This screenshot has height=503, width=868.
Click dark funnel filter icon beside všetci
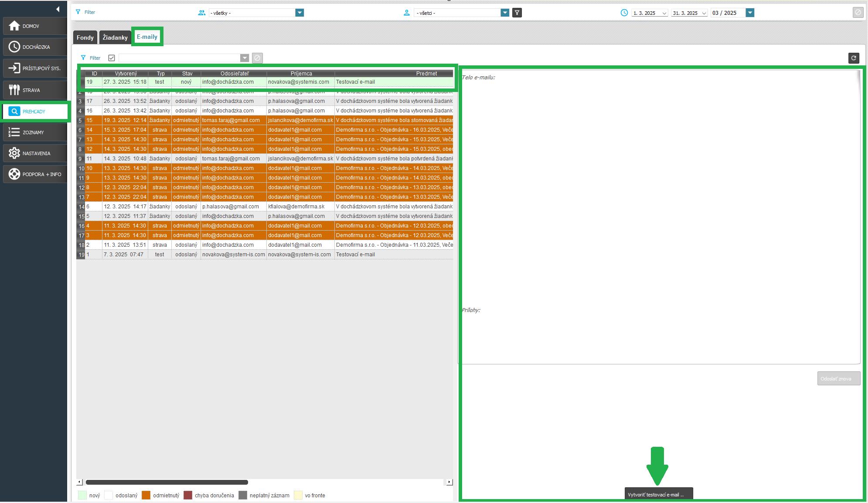[517, 13]
